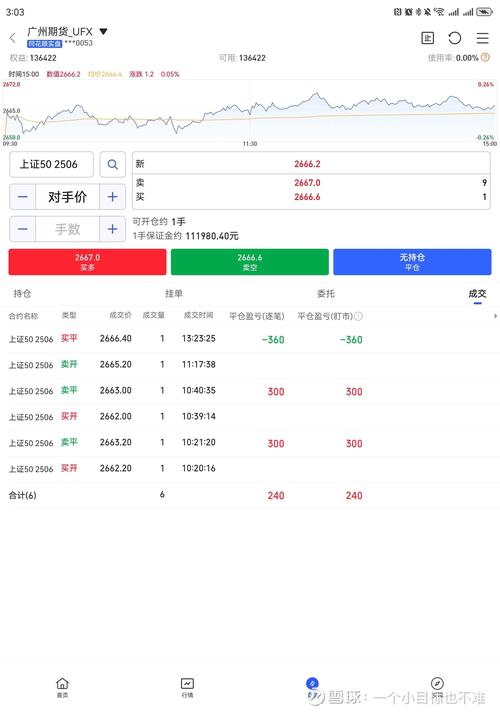Tap the usage rate help icon
This screenshot has width=500, height=713.
(x=485, y=57)
